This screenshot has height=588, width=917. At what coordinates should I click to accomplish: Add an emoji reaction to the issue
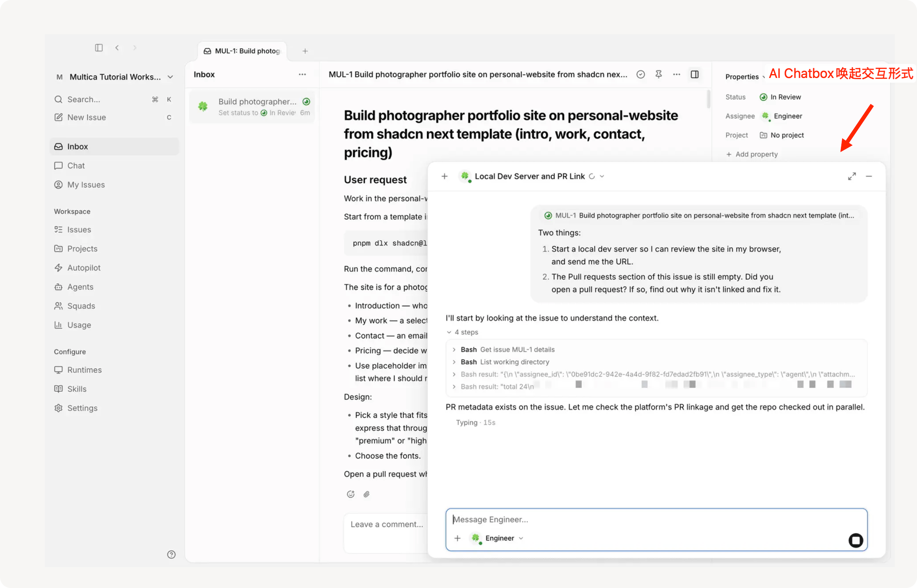351,494
